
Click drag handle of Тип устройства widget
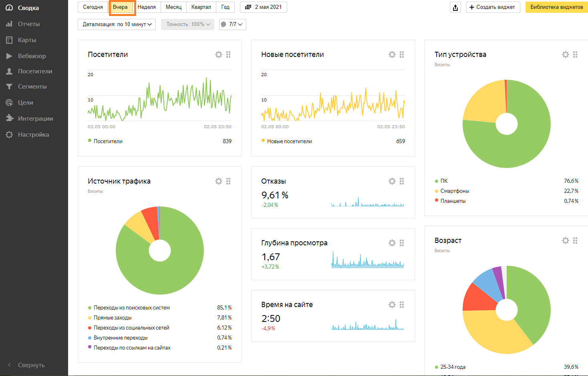coord(575,55)
